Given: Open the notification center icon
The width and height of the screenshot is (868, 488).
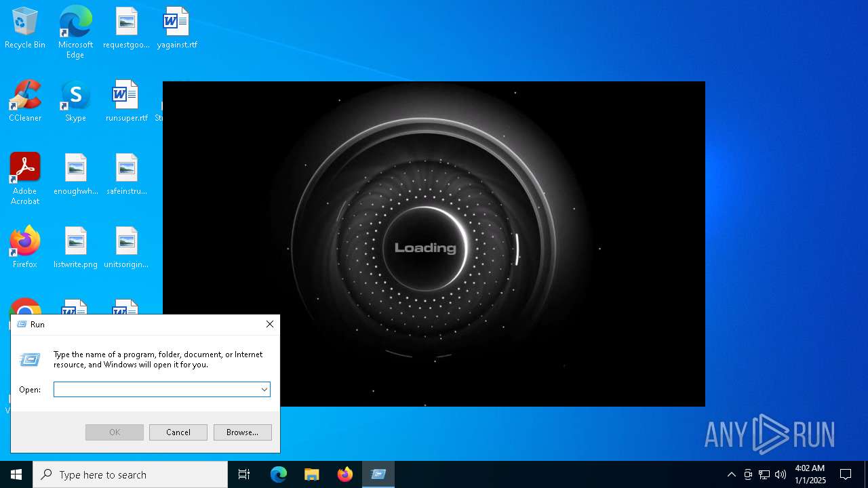Looking at the screenshot, I should [846, 474].
